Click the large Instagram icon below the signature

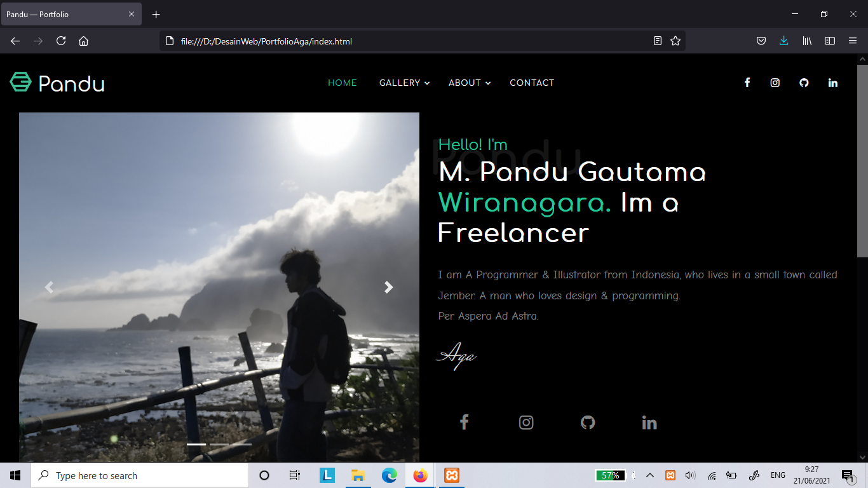(526, 423)
